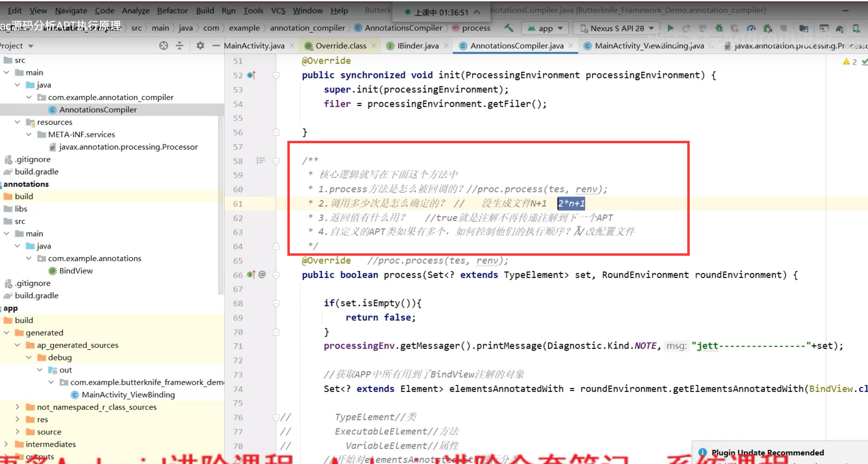This screenshot has width=868, height=464.
Task: Click the @ gutter mark on line 66
Action: pyautogui.click(x=262, y=275)
